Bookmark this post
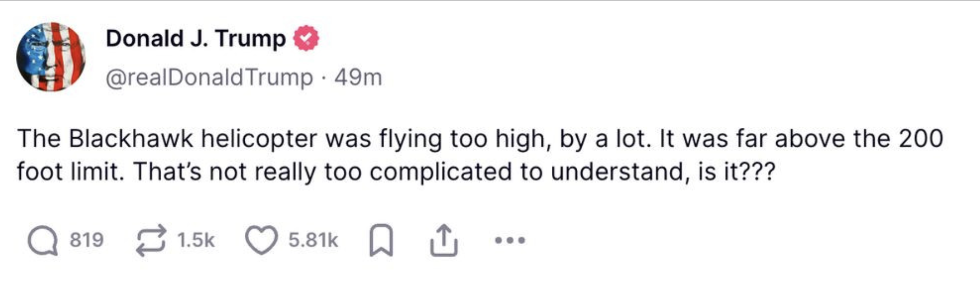This screenshot has width=980, height=288. coord(381,241)
